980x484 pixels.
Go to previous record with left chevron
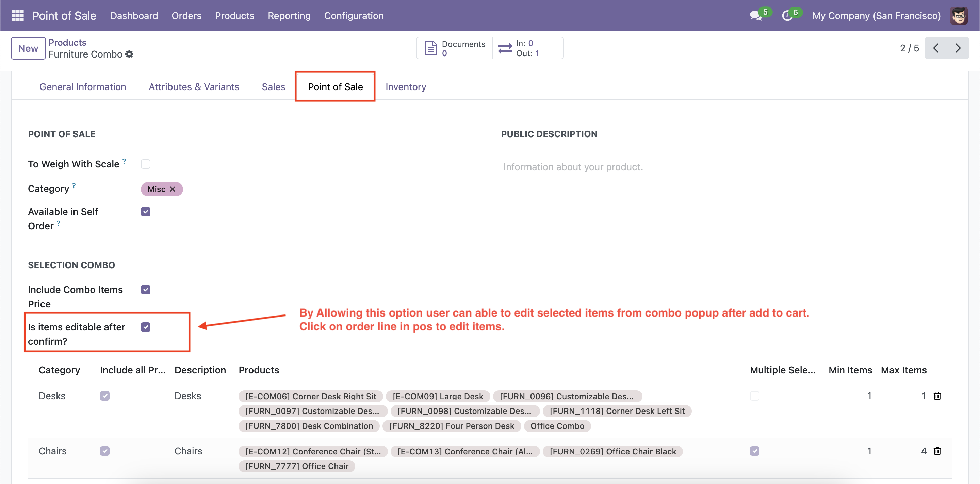click(x=935, y=48)
